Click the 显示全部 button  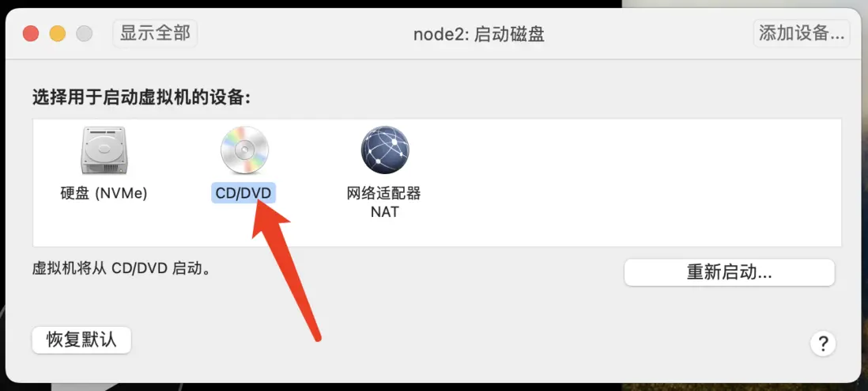click(x=155, y=33)
